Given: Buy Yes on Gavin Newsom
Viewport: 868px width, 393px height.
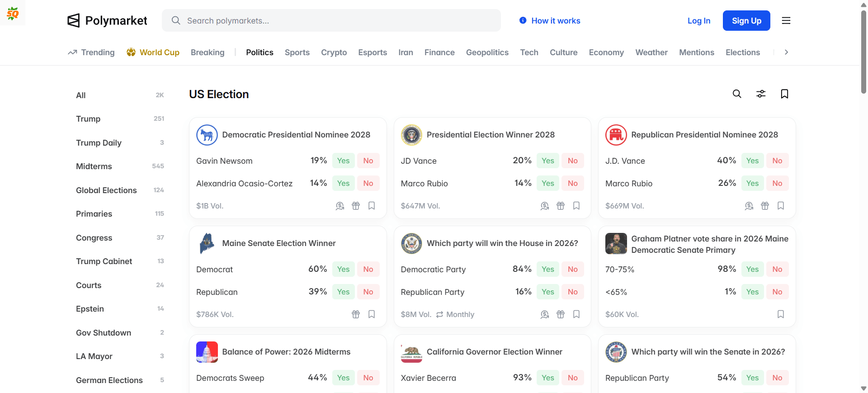Looking at the screenshot, I should (x=343, y=161).
